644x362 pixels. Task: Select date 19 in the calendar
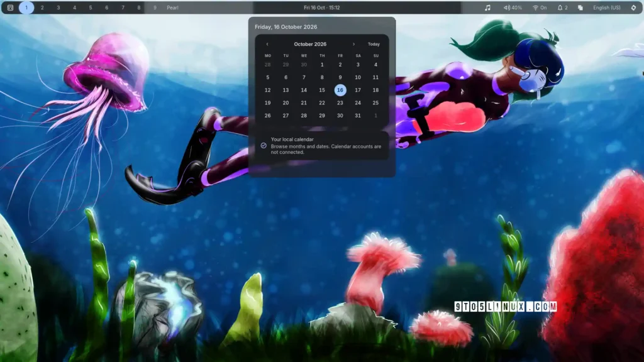pos(268,102)
